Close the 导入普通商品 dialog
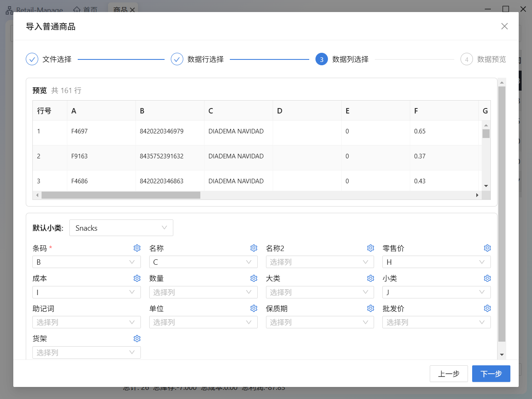Viewport: 532px width, 399px height. click(x=504, y=26)
